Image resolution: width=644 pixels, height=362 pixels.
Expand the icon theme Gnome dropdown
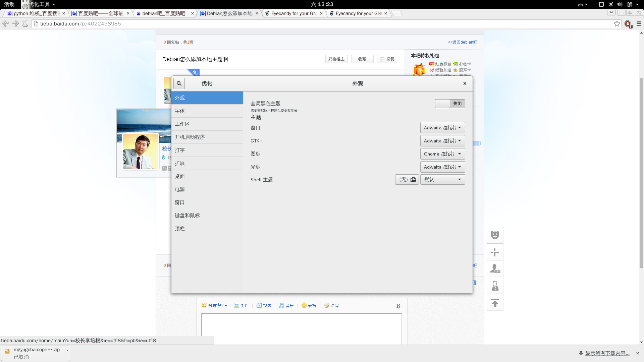[x=442, y=154]
